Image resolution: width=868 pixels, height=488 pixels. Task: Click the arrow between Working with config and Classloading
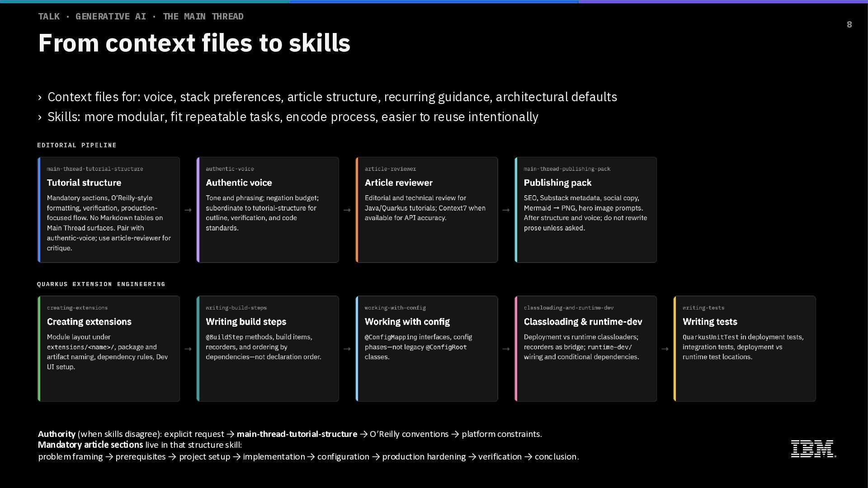point(506,349)
